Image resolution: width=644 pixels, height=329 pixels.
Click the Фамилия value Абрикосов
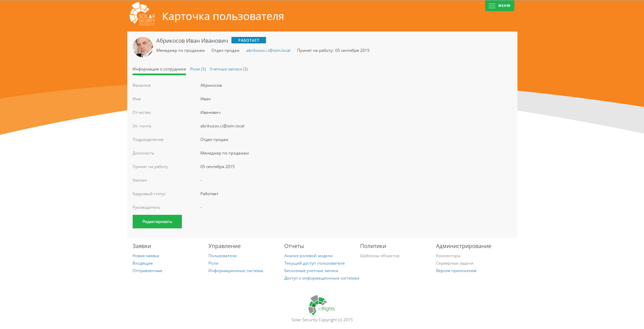(x=211, y=85)
